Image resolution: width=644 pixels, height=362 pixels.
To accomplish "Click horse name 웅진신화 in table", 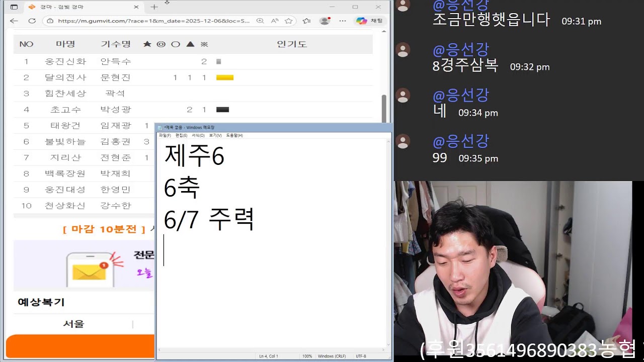I will pos(65,61).
